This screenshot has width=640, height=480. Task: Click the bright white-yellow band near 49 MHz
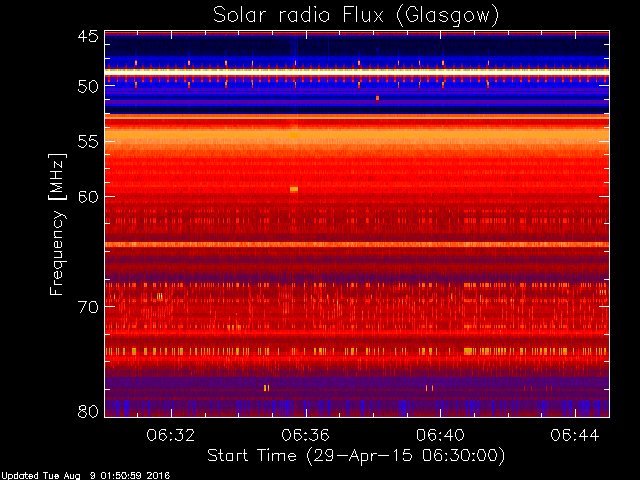point(357,72)
